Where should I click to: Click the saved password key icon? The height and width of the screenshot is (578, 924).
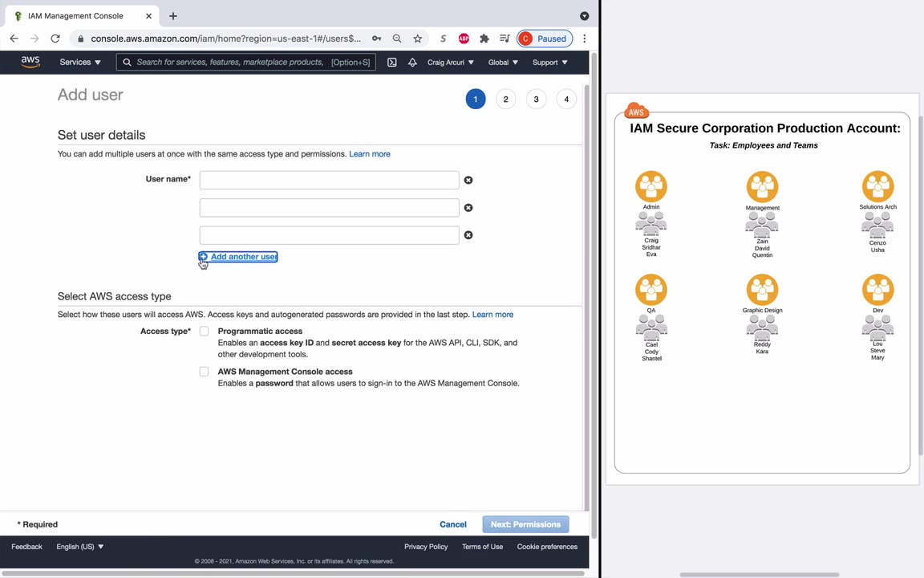click(376, 39)
